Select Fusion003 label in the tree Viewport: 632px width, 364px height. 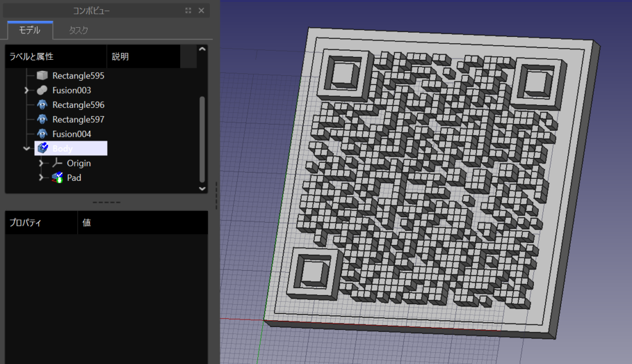72,90
